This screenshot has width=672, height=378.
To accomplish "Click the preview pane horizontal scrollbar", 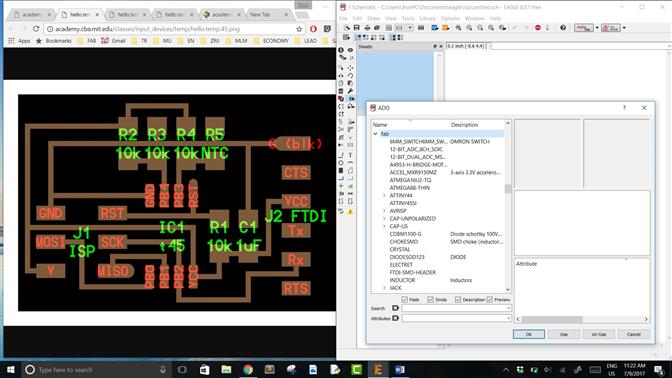I will coord(582,319).
